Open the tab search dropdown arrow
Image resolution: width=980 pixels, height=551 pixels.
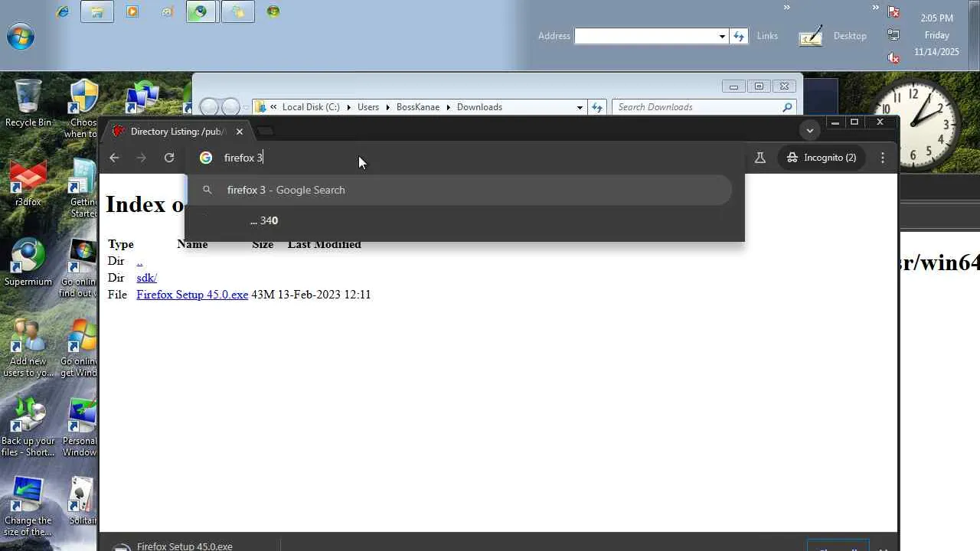tap(810, 131)
